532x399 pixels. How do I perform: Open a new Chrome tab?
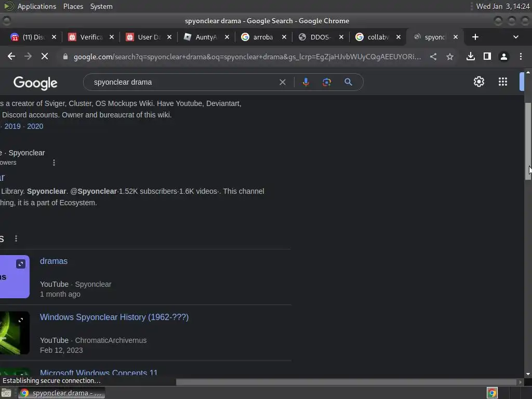coord(475,37)
